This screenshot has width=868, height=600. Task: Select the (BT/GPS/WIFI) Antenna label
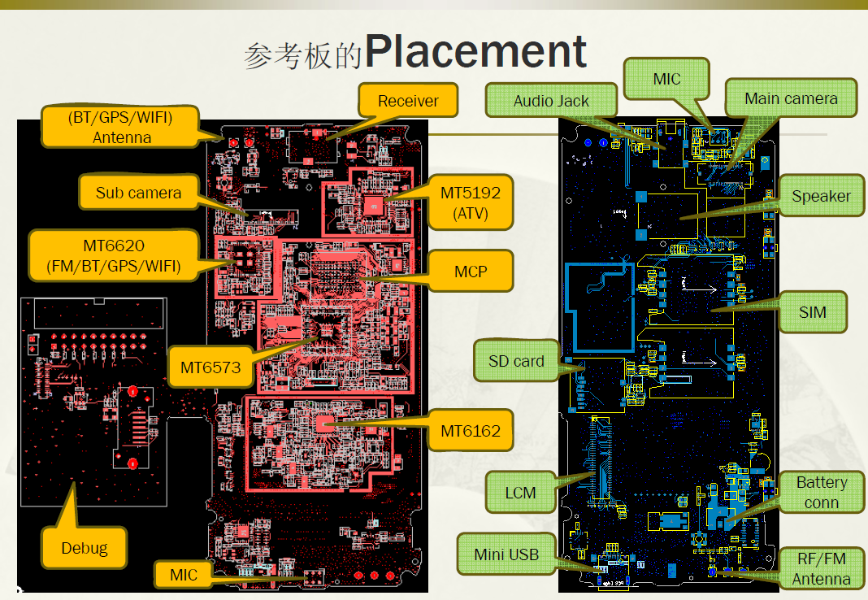tap(120, 127)
